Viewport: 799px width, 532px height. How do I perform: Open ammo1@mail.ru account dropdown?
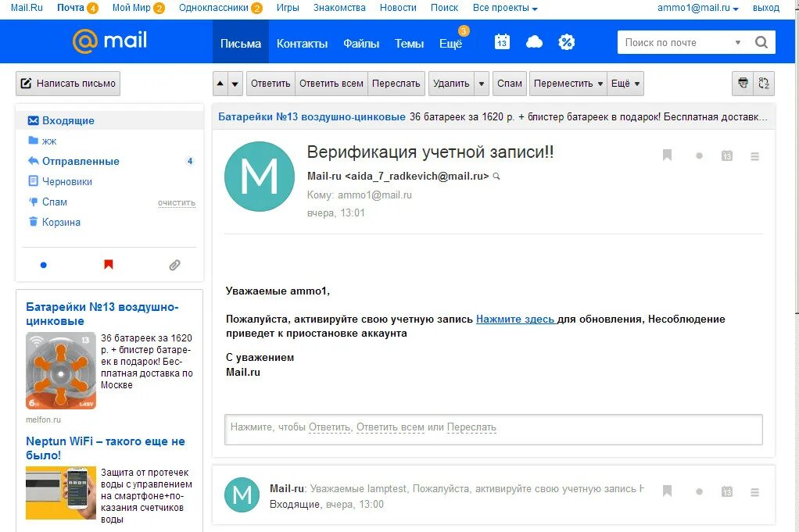(x=697, y=8)
